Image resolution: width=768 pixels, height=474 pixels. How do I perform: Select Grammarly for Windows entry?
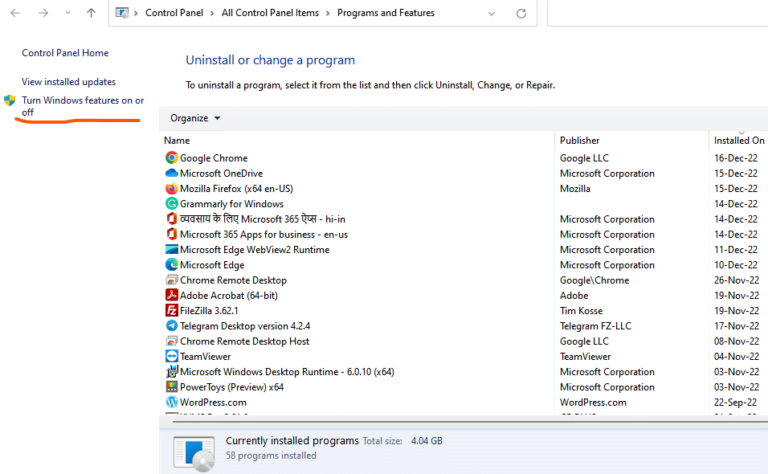(232, 204)
